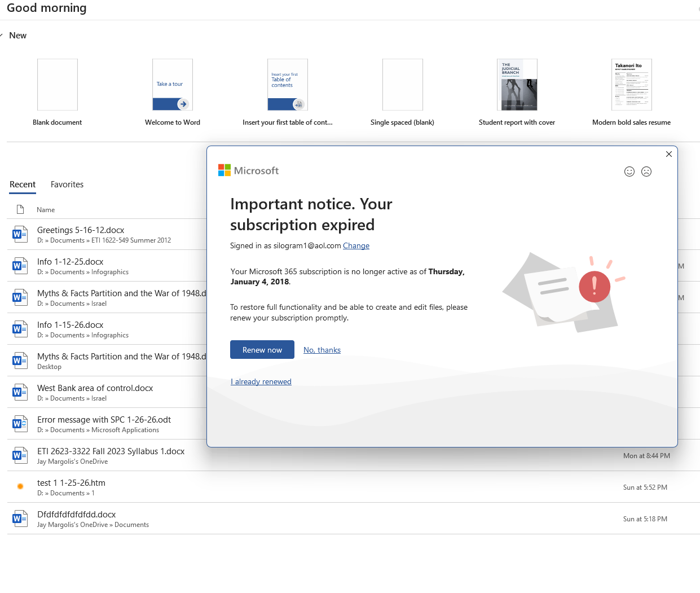Click the frowning face feedback icon
The height and width of the screenshot is (593, 700).
tap(646, 172)
